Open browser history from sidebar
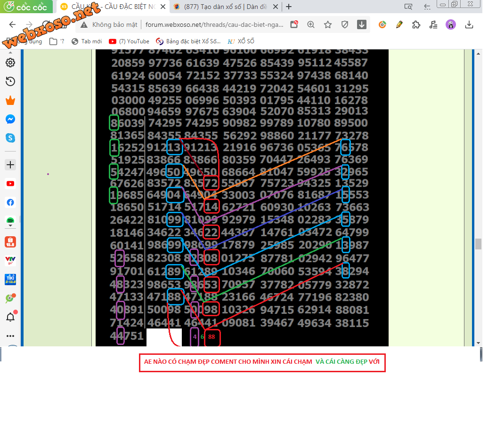Viewport: 488px width, 448px height. 10,81
